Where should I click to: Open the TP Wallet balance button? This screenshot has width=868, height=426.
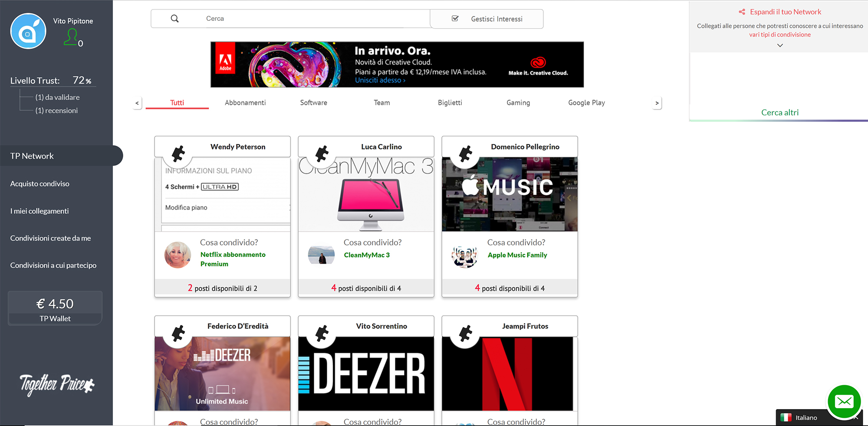click(x=55, y=308)
